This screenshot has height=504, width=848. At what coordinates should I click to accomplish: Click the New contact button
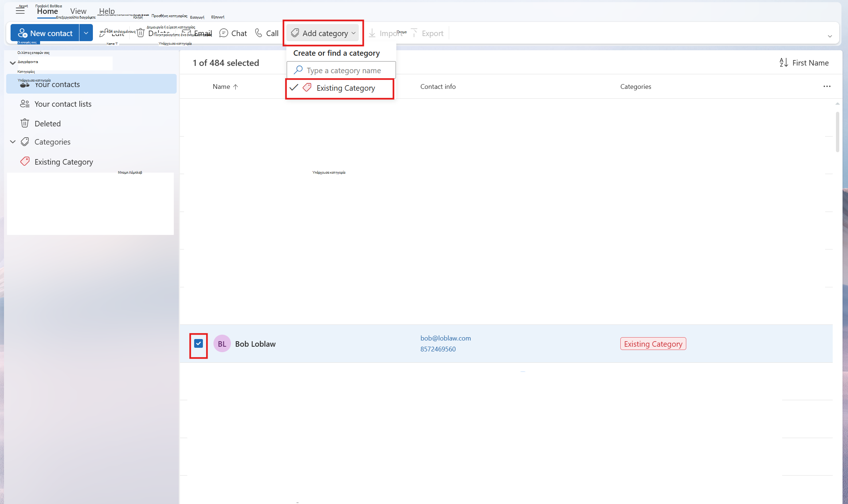pos(45,33)
